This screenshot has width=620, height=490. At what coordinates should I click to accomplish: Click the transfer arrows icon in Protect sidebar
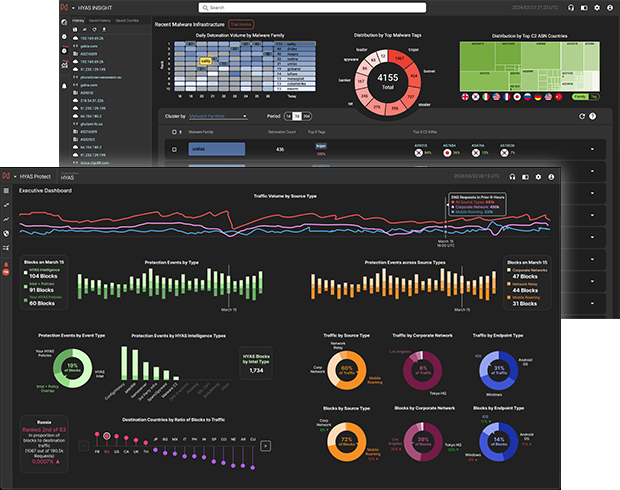point(6,205)
